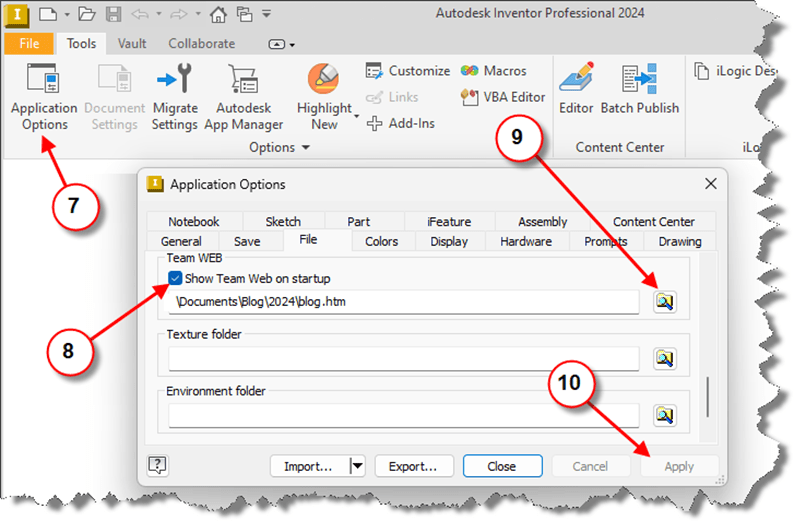Open the Display options tab
Screen dimensions: 794x521
click(449, 242)
